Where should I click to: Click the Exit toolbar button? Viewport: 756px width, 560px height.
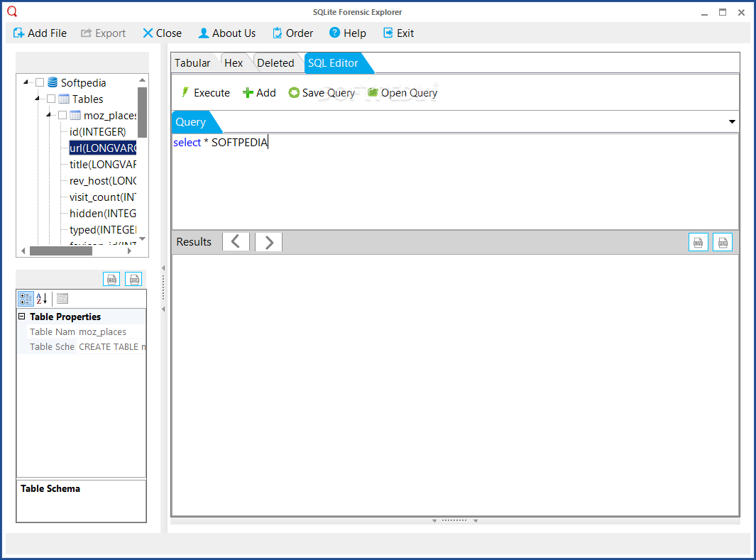pyautogui.click(x=398, y=33)
